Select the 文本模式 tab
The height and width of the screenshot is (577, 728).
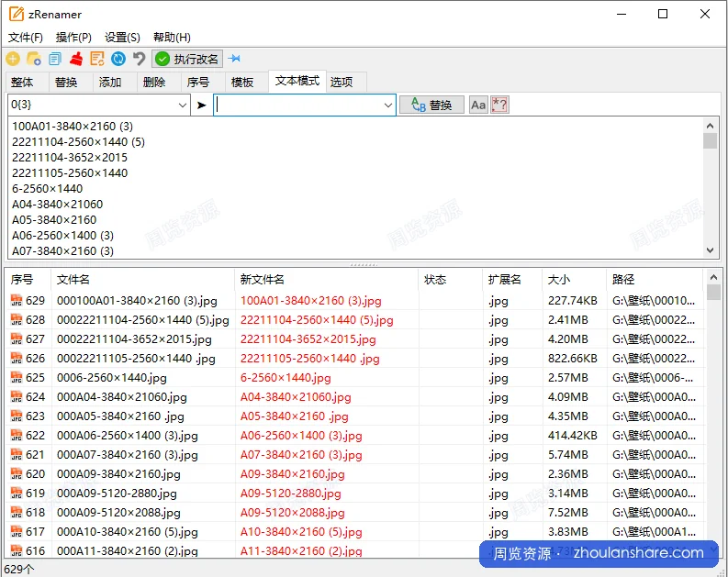pos(297,81)
